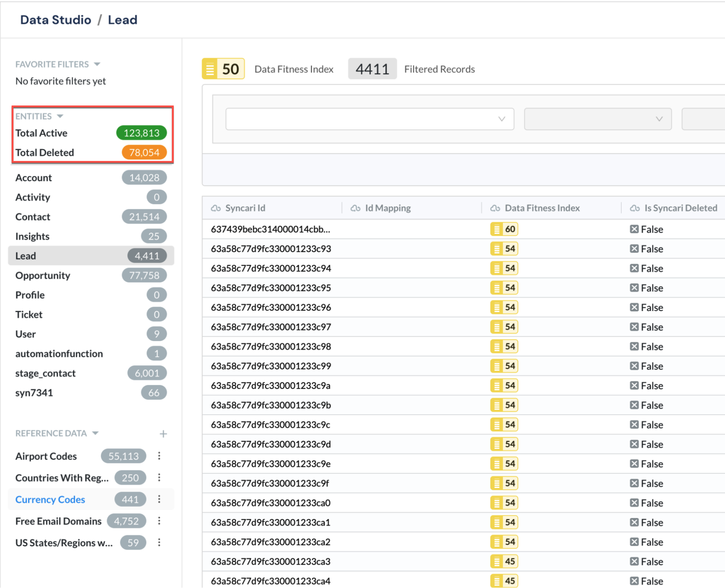The height and width of the screenshot is (588, 725).
Task: Open Free Email Domains reference data
Action: coord(58,521)
